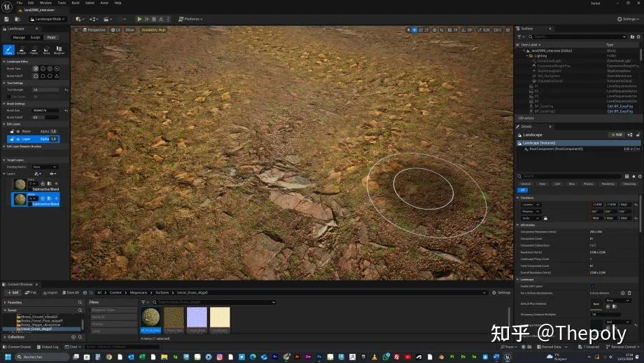The width and height of the screenshot is (644, 363).
Task: Select the Paint landscape tool
Action: point(8,50)
